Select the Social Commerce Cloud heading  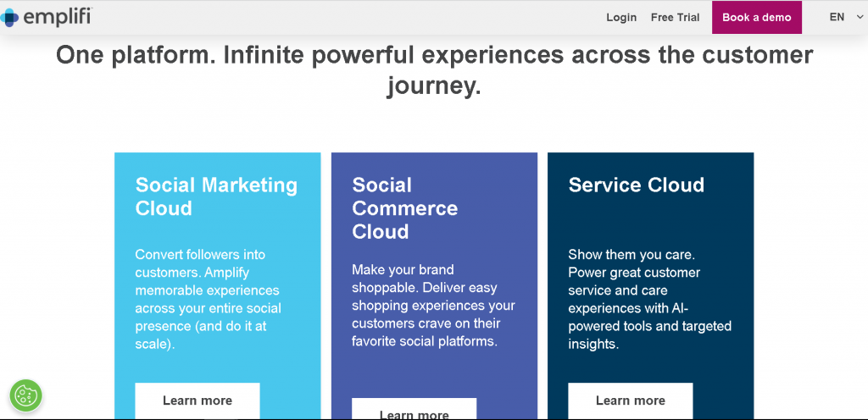point(404,208)
